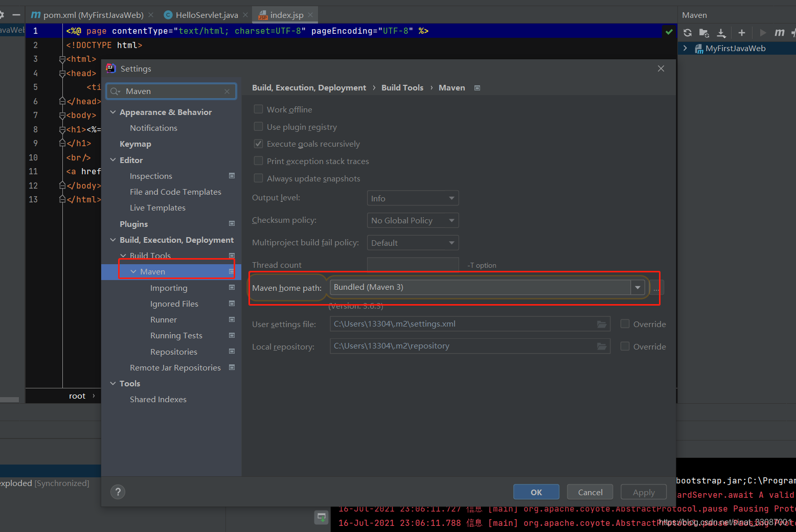This screenshot has width=796, height=532.
Task: Collapse the Appearance & Behavior section
Action: [x=113, y=112]
